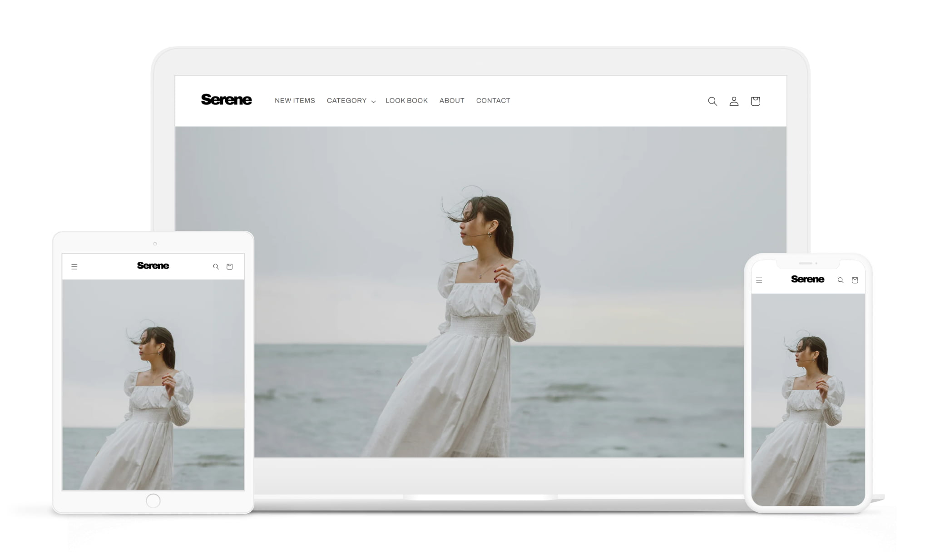Expand the CATEGORY dropdown menu
Viewport: 930px width, 560px height.
[351, 101]
